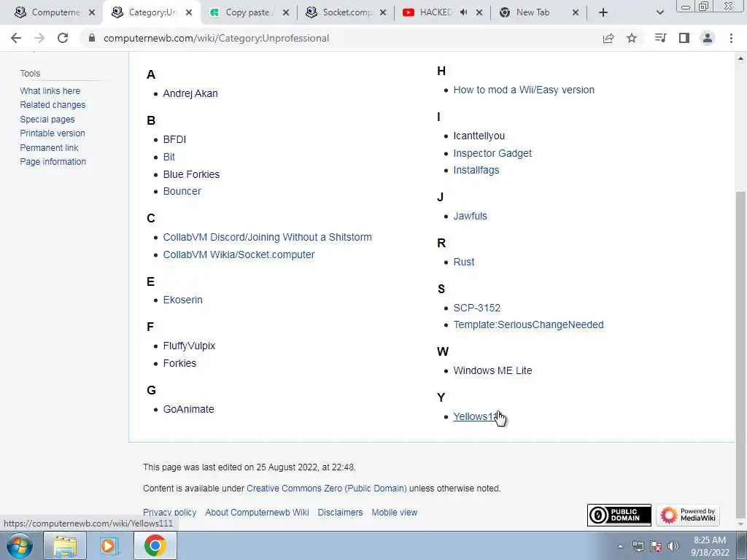This screenshot has height=560, width=747.
Task: Open the Andrej Akan page
Action: click(190, 93)
